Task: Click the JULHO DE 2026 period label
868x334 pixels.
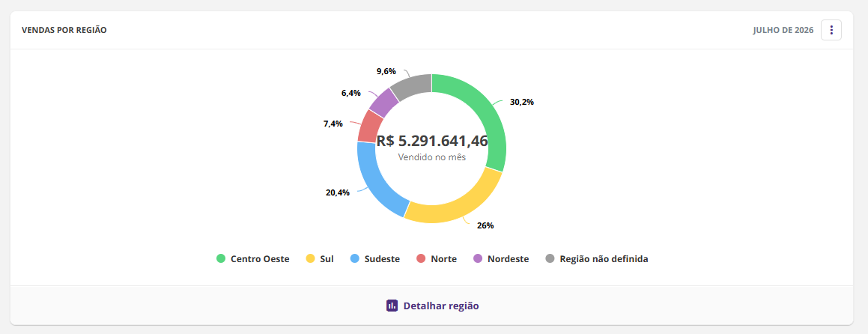Action: 783,31
